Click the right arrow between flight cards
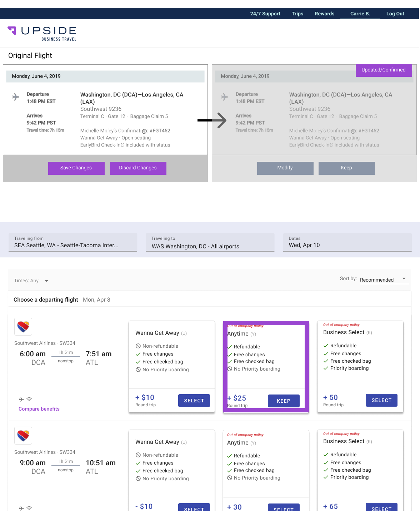This screenshot has height=511, width=420. click(x=213, y=120)
